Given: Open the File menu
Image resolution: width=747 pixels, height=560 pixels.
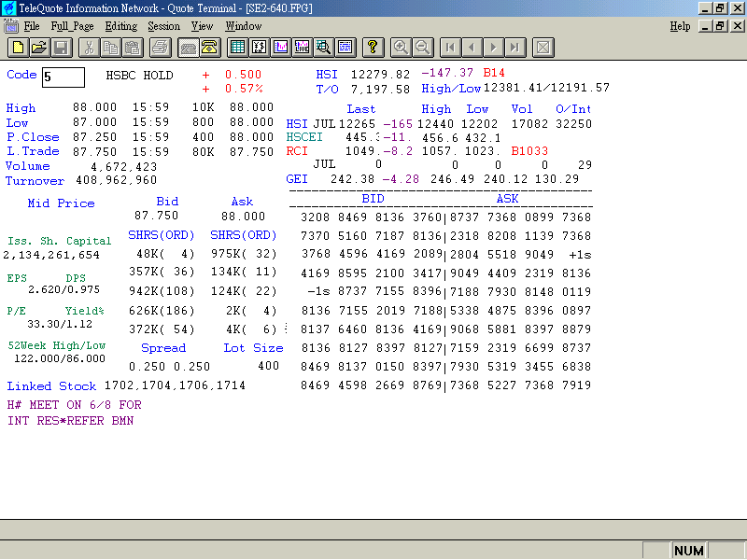Looking at the screenshot, I should tap(32, 26).
